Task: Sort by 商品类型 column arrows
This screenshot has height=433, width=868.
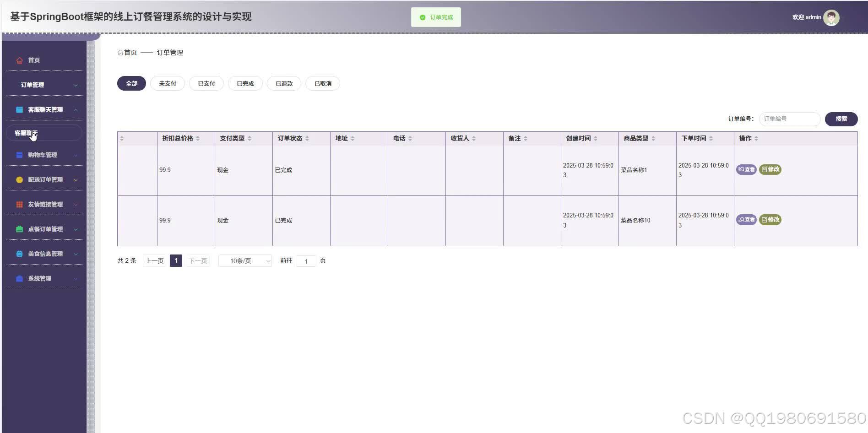Action: tap(653, 139)
